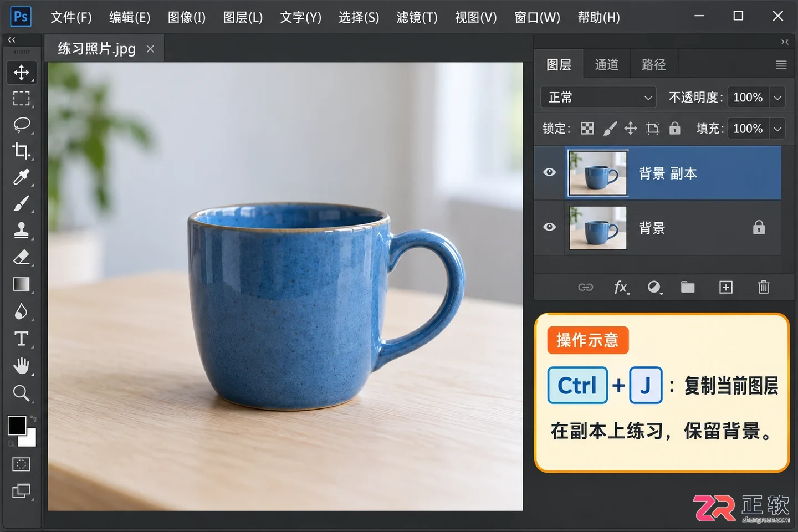This screenshot has width=798, height=532.
Task: Open the 文件(F) menu
Action: (71, 17)
